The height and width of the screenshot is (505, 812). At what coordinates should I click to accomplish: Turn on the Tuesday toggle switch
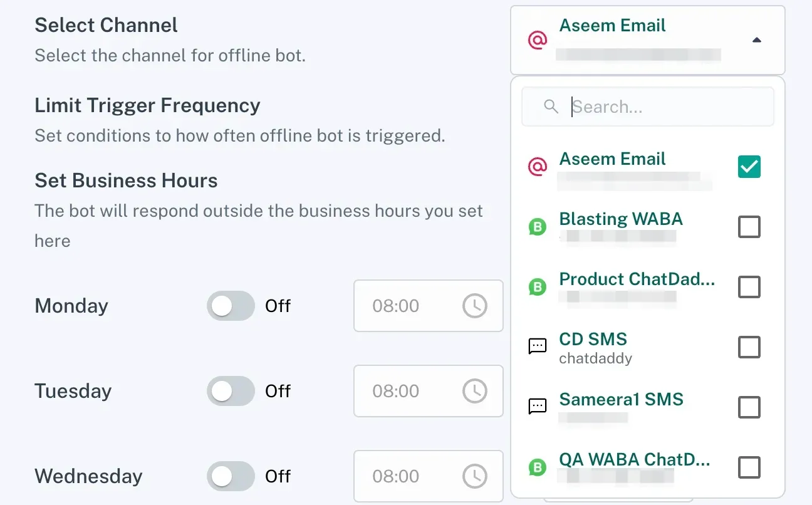(231, 391)
